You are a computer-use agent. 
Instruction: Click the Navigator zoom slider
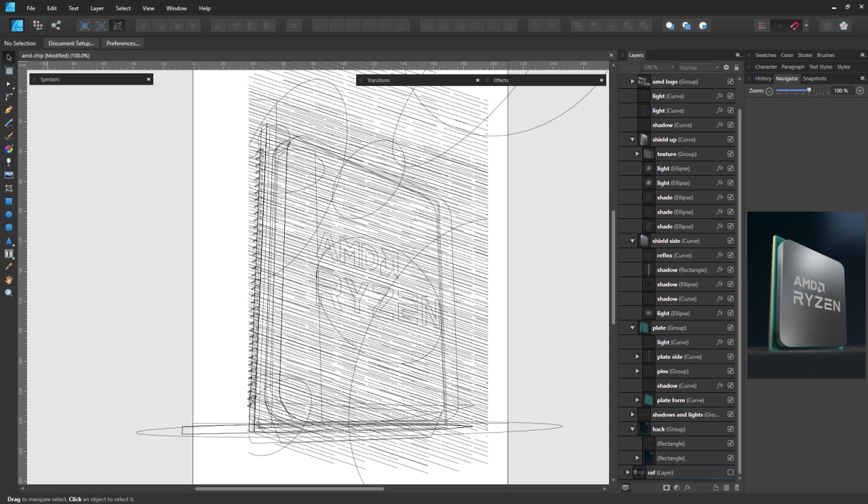pos(809,90)
